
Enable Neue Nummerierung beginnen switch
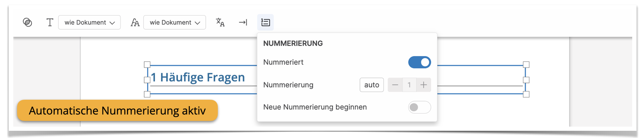pos(419,107)
